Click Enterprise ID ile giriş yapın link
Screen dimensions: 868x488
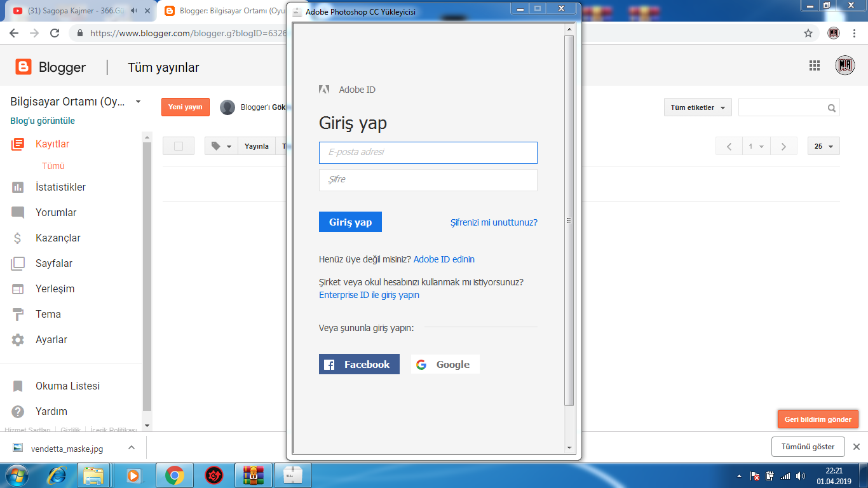coord(369,295)
